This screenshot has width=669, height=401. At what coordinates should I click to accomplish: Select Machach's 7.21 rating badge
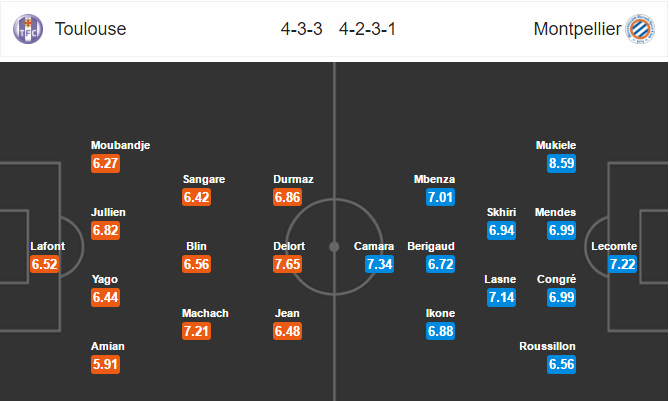(196, 331)
